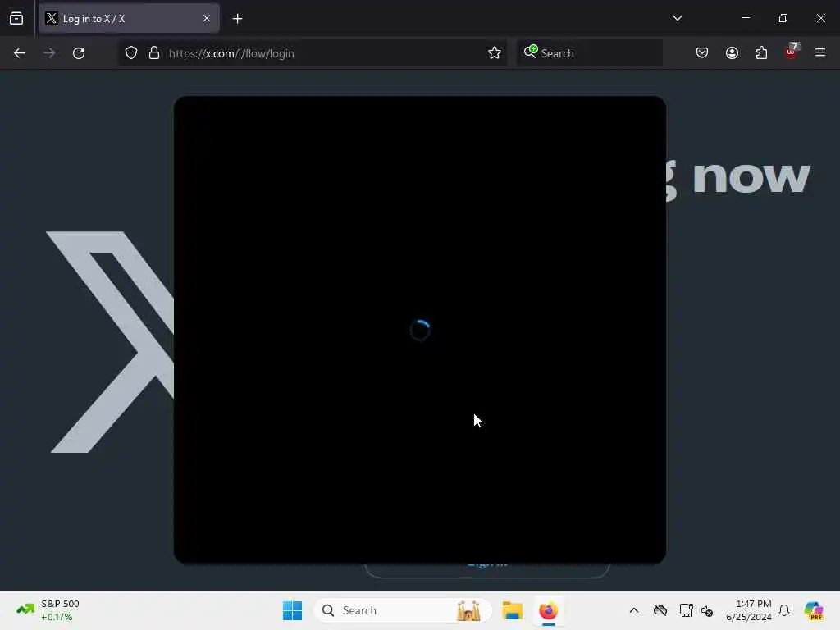Image resolution: width=840 pixels, height=630 pixels.
Task: Reload the current page
Action: [79, 53]
